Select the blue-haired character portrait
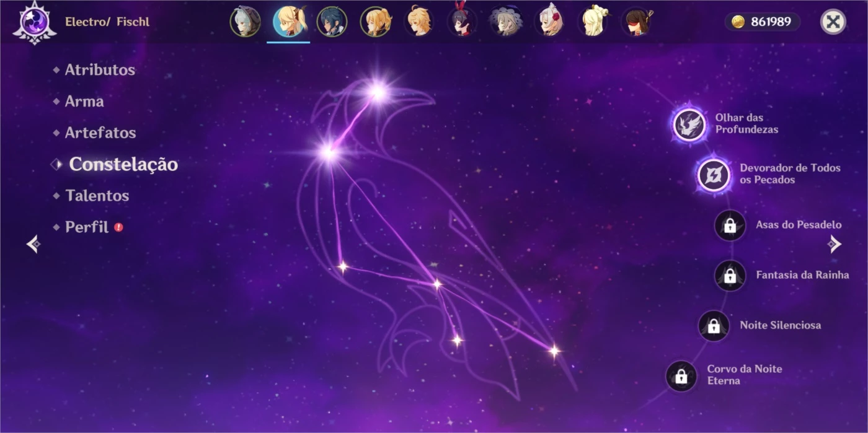The height and width of the screenshot is (433, 868). click(332, 22)
